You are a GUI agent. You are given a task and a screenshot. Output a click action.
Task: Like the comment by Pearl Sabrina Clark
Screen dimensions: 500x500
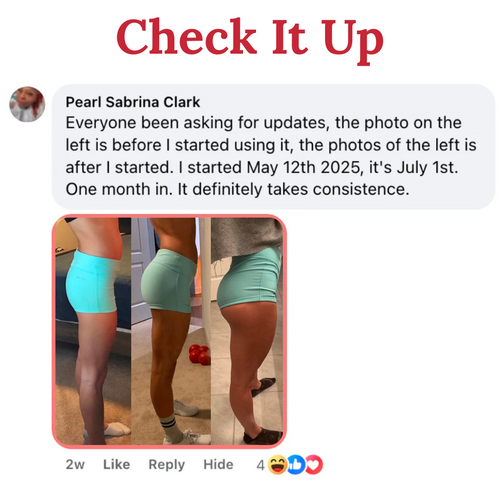(x=116, y=464)
